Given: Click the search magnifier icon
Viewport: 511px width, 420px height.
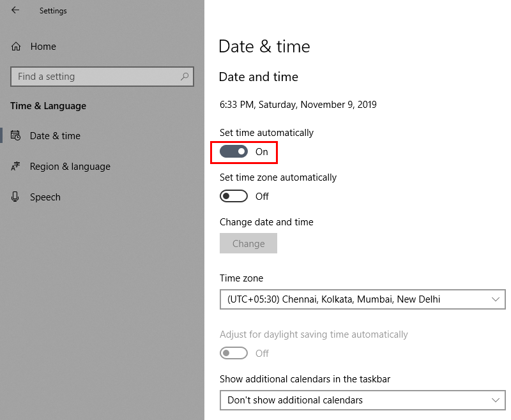Looking at the screenshot, I should pyautogui.click(x=185, y=77).
